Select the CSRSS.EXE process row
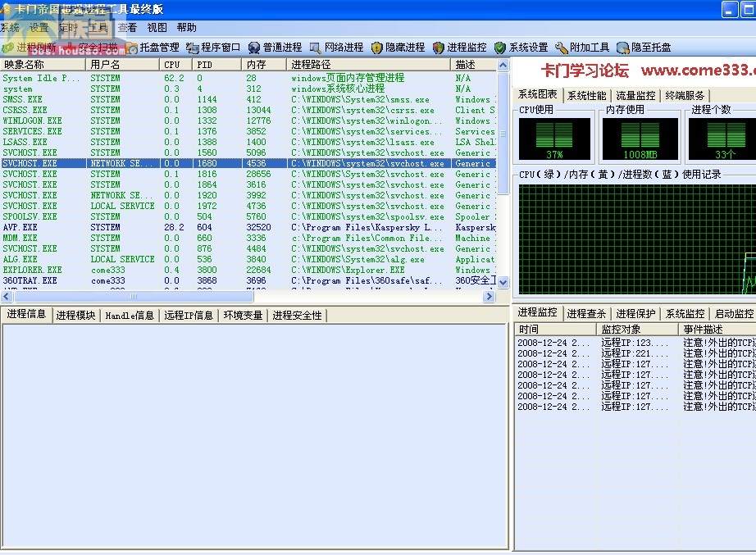This screenshot has height=555, width=756. point(248,110)
